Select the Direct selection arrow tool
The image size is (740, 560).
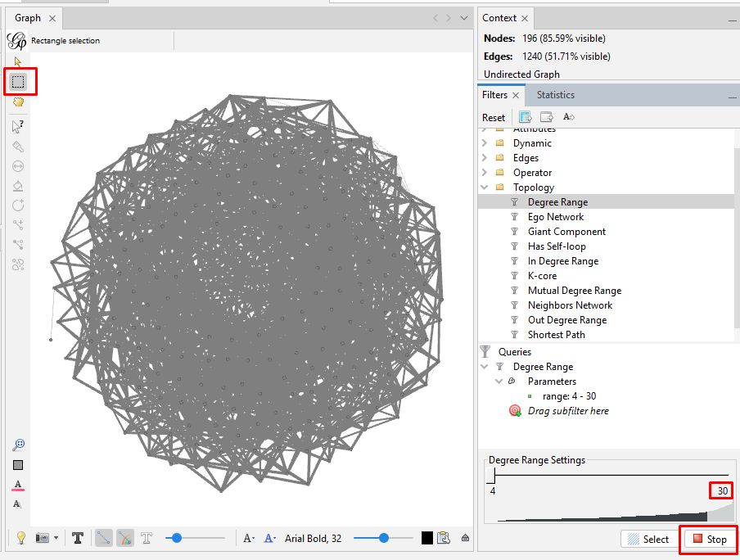click(18, 62)
